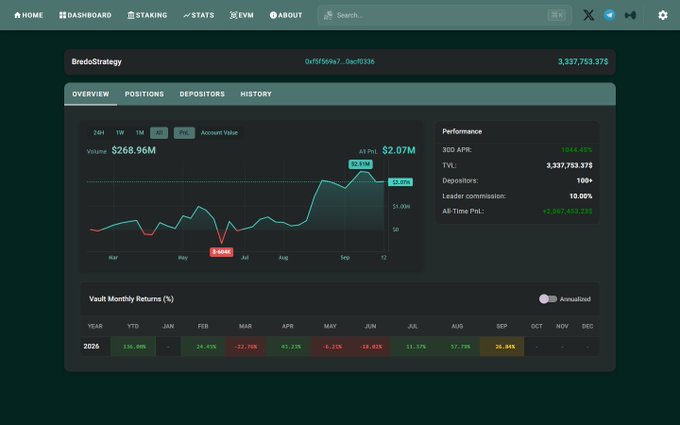This screenshot has height=425, width=680.
Task: Open Stats from the top navigation
Action: click(199, 15)
